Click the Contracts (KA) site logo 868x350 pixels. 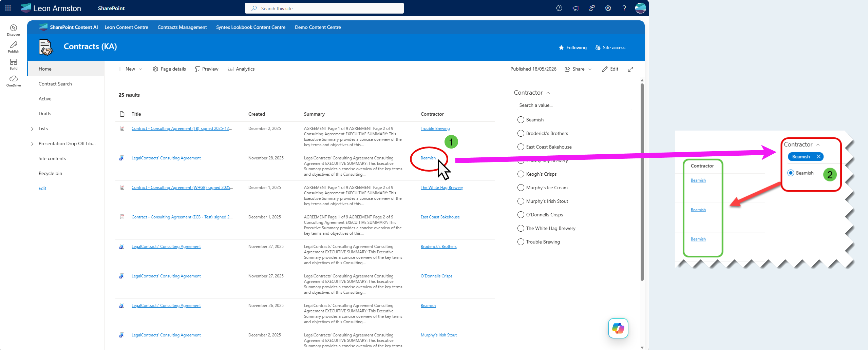tap(46, 47)
